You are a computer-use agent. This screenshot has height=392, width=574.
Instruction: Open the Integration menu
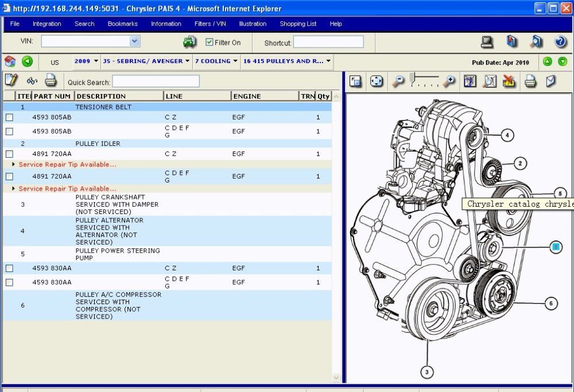(x=47, y=24)
